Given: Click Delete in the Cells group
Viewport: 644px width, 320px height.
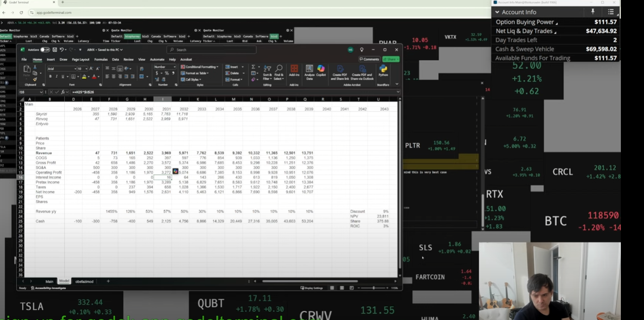Looking at the screenshot, I should tap(233, 73).
